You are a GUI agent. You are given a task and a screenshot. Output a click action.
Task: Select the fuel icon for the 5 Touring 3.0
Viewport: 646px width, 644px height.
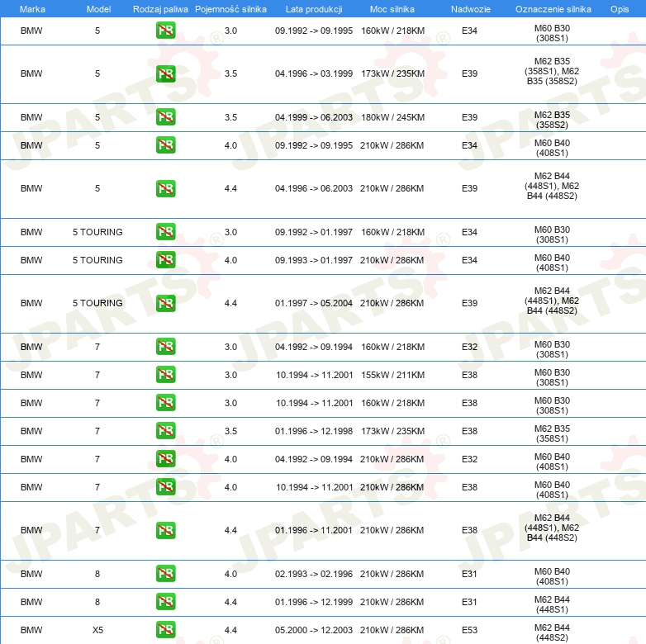pos(165,232)
